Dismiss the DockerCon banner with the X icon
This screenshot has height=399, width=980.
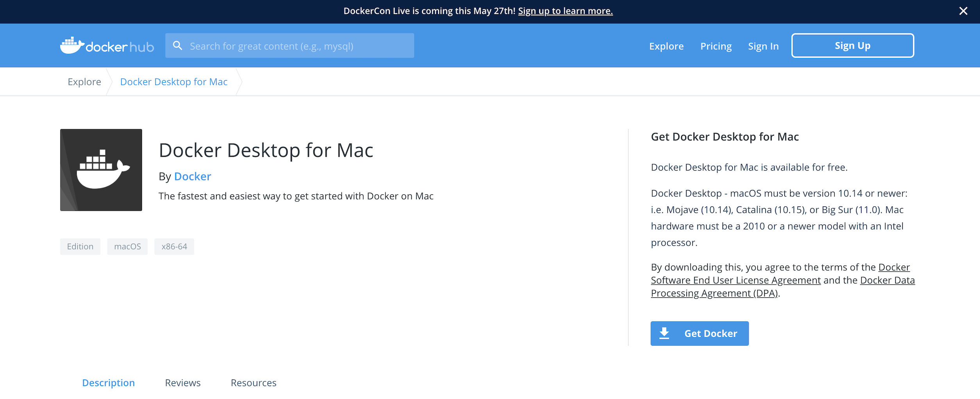click(x=963, y=11)
